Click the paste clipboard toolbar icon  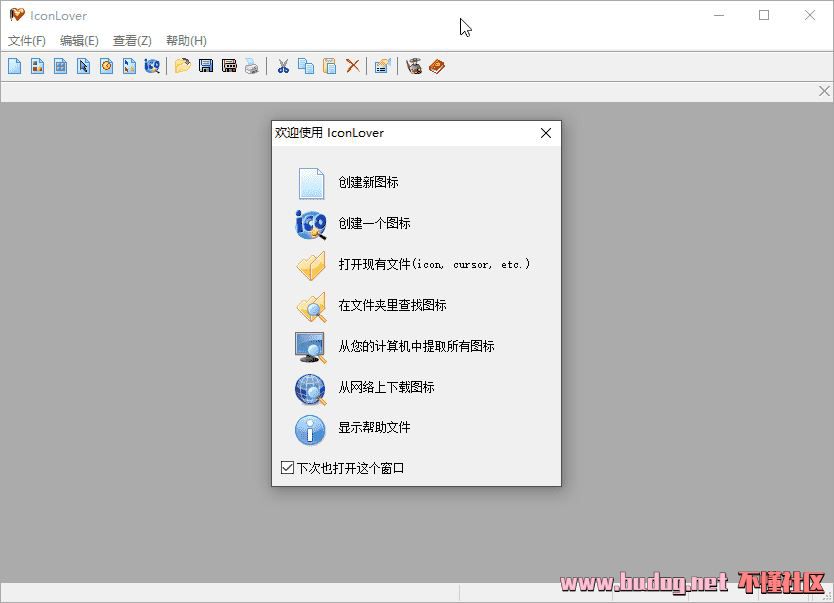329,66
